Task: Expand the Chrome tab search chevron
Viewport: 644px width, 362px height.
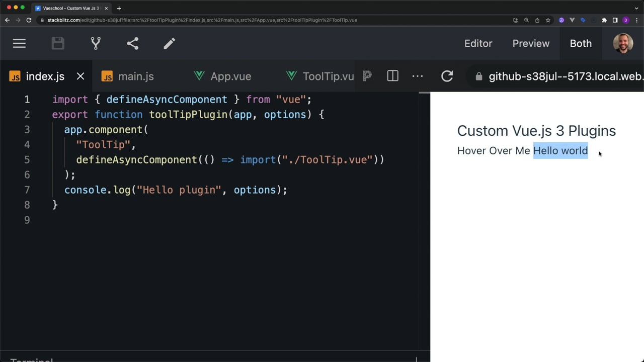Action: coord(636,8)
